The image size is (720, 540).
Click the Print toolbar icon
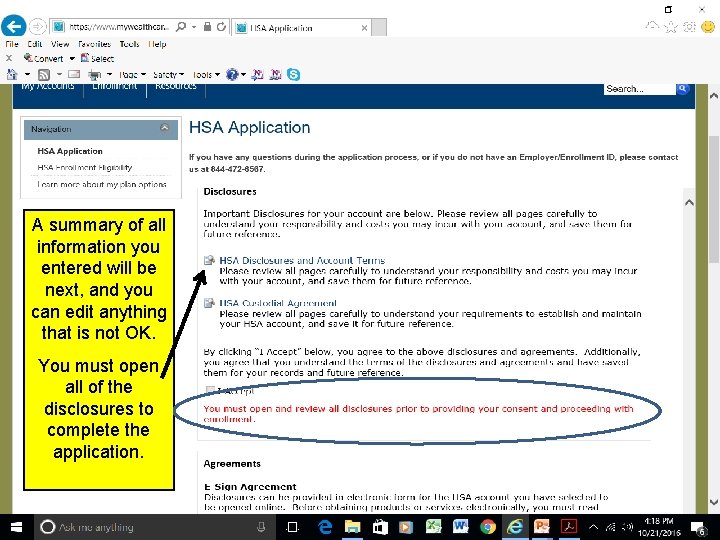point(95,74)
